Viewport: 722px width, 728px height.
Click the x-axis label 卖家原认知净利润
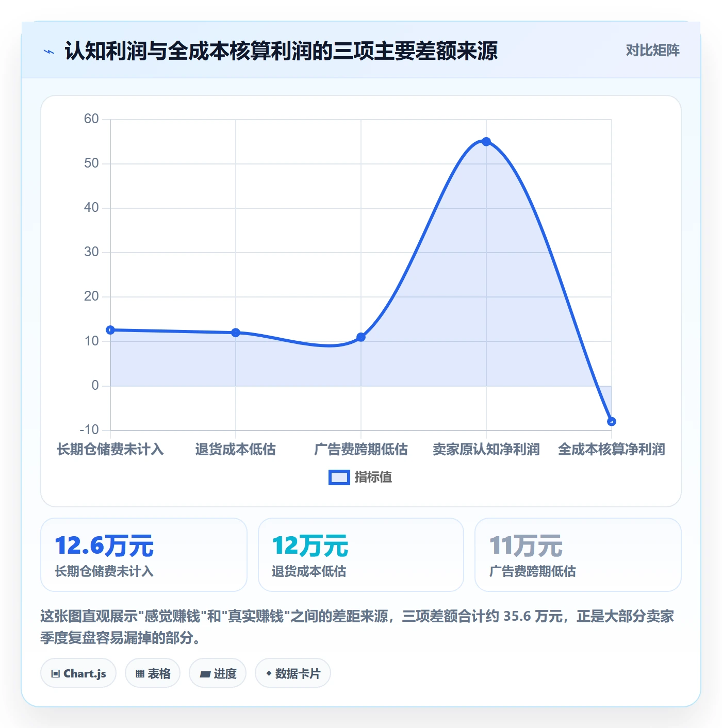486,450
